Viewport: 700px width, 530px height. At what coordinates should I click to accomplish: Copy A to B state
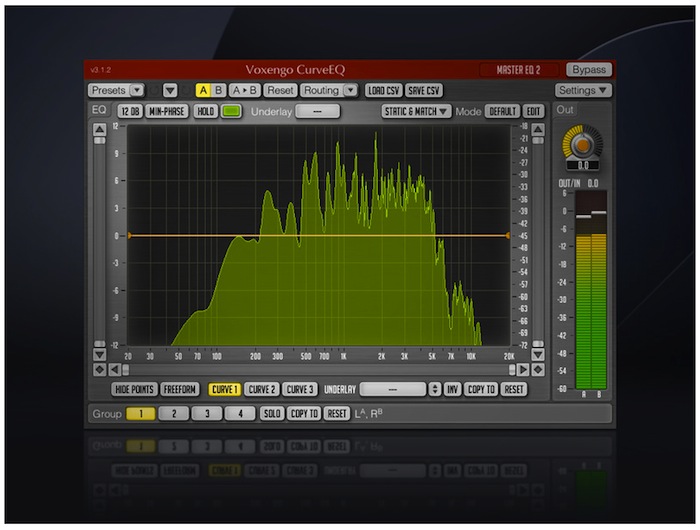(244, 90)
